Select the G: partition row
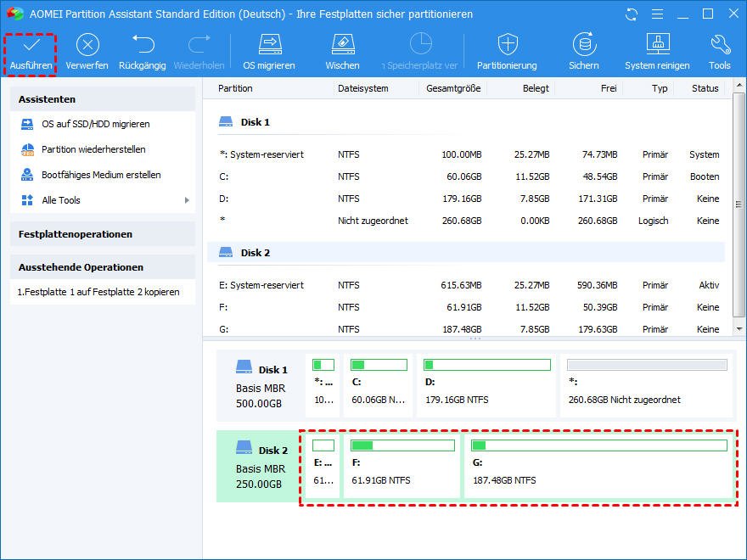The height and width of the screenshot is (560, 747). (466, 328)
